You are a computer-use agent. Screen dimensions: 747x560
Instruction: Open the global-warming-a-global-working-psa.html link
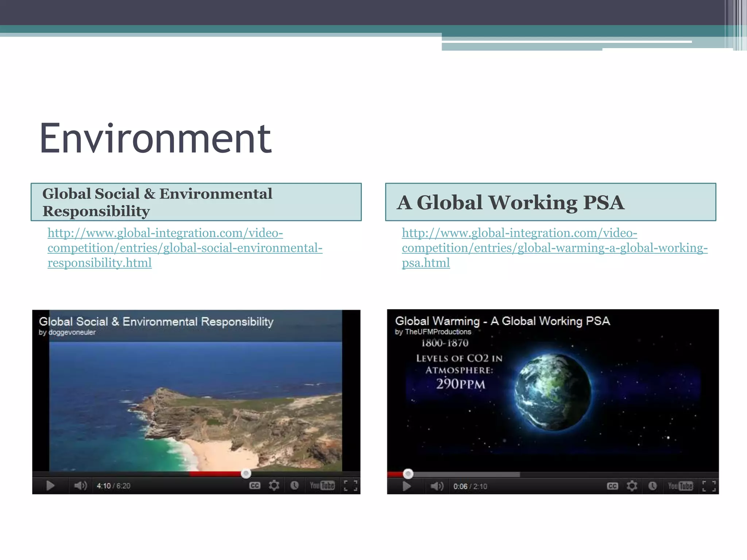pos(555,248)
